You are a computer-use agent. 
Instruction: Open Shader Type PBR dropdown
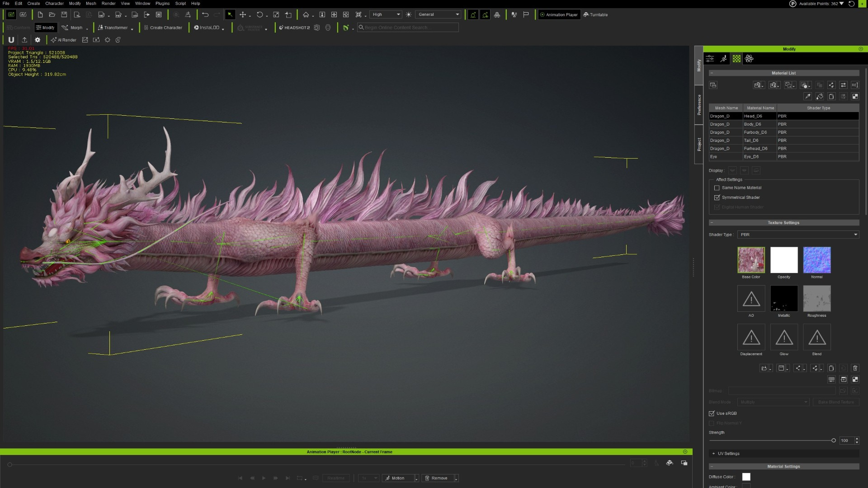point(798,235)
